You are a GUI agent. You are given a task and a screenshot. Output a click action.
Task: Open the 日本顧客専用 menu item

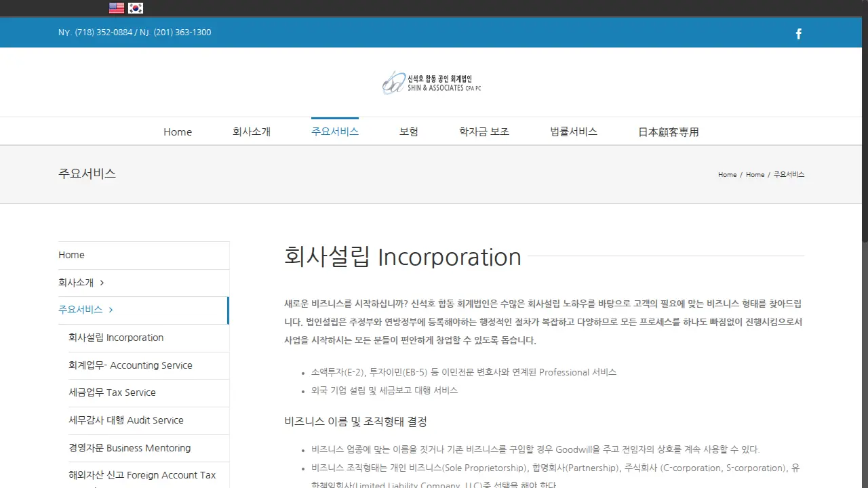[x=669, y=132]
